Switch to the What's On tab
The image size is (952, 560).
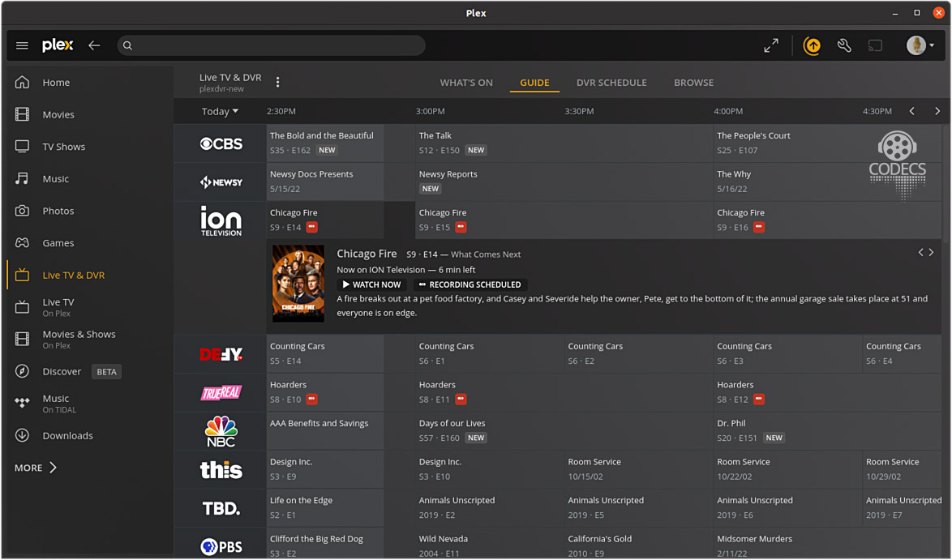[x=466, y=83]
